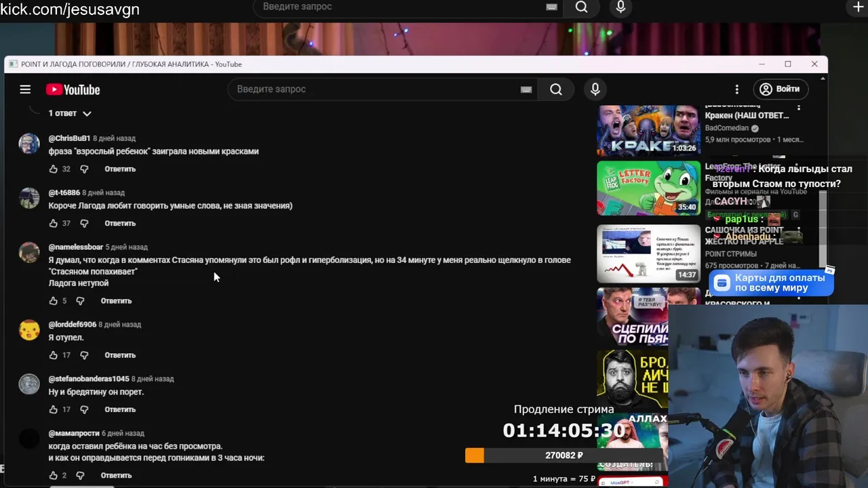Screen dimensions: 868x488
Task: Reply to @t-t6886's comment
Action: pos(120,223)
